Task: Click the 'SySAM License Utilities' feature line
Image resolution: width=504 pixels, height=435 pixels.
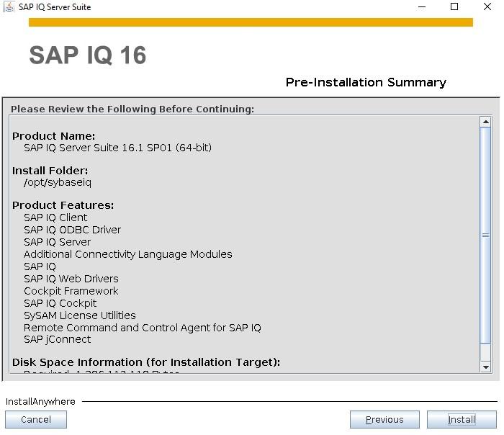Action: click(x=80, y=315)
